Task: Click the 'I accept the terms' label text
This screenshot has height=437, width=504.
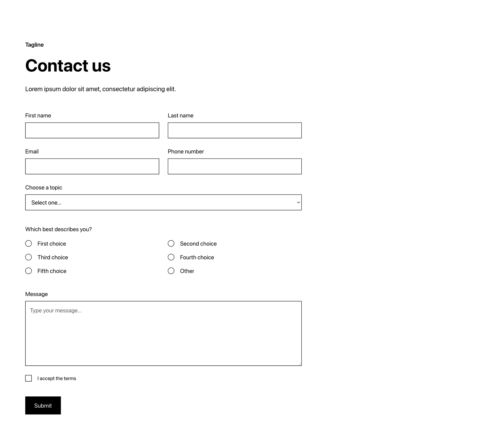Action: (x=57, y=379)
